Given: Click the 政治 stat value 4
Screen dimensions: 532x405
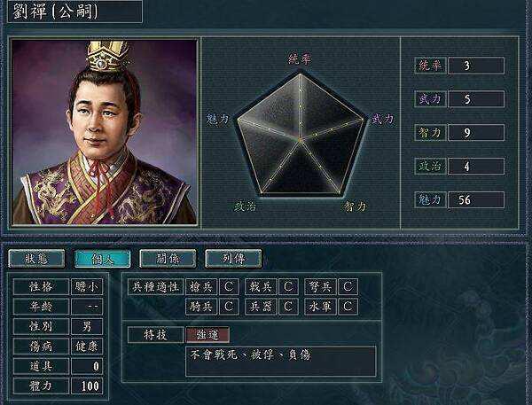Looking at the screenshot, I should click(476, 167).
